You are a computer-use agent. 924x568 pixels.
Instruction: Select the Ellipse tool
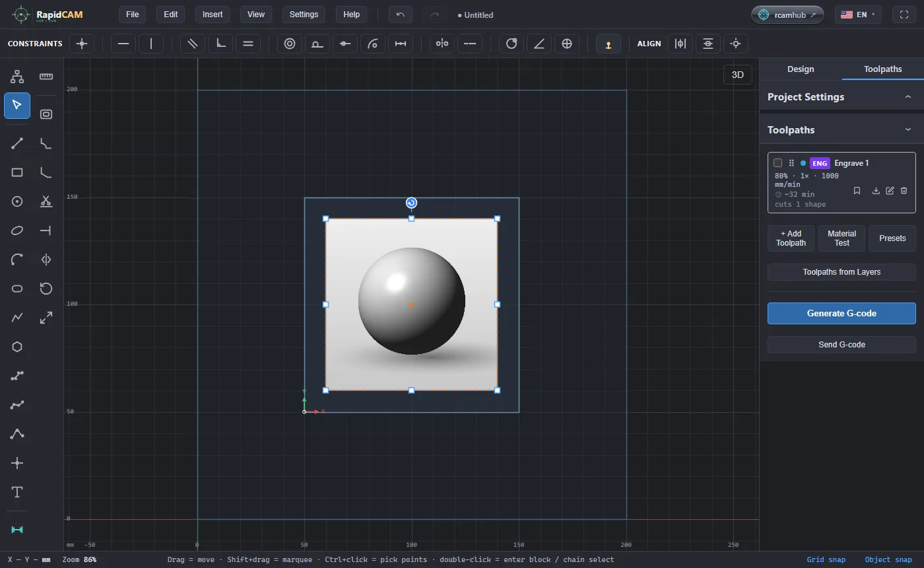tap(17, 231)
